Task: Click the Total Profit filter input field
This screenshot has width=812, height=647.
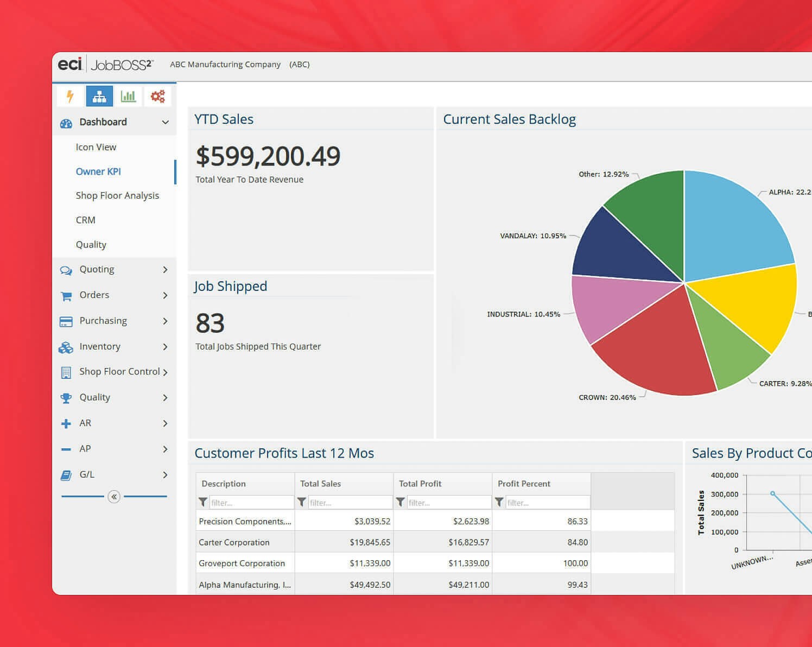Action: tap(449, 503)
